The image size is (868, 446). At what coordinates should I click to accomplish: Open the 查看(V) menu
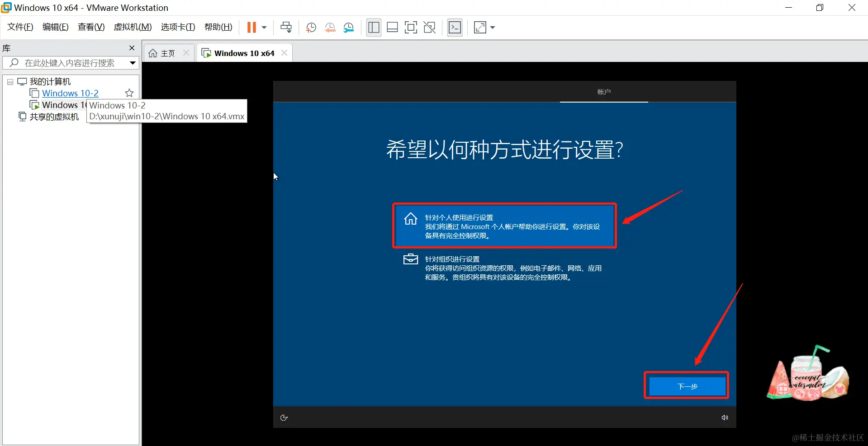coord(91,27)
